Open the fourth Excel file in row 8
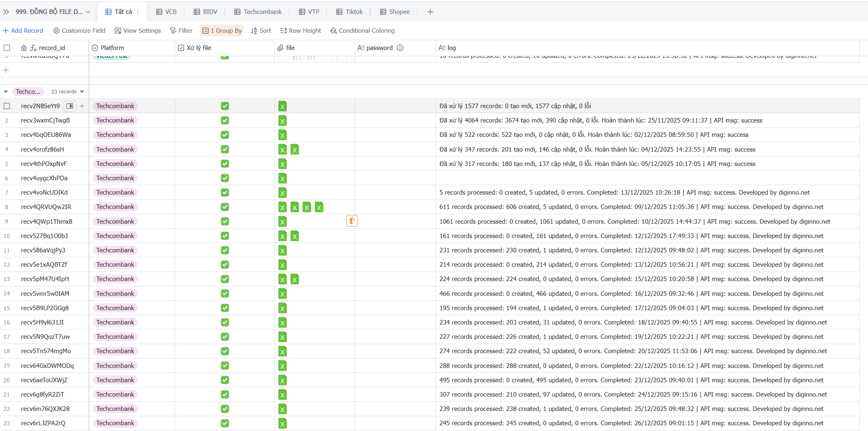 [x=319, y=207]
